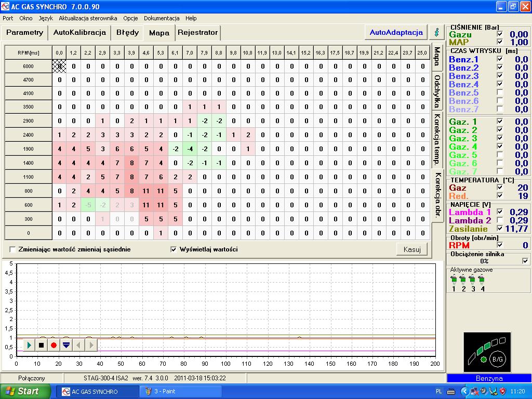Image resolution: width=532 pixels, height=399 pixels.
Task: Open the Help menu
Action: (x=191, y=18)
